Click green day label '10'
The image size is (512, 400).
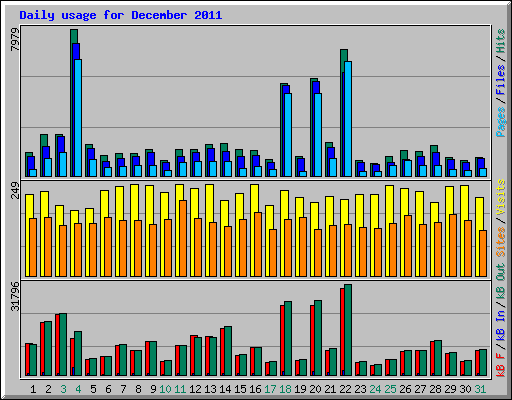click(x=165, y=389)
